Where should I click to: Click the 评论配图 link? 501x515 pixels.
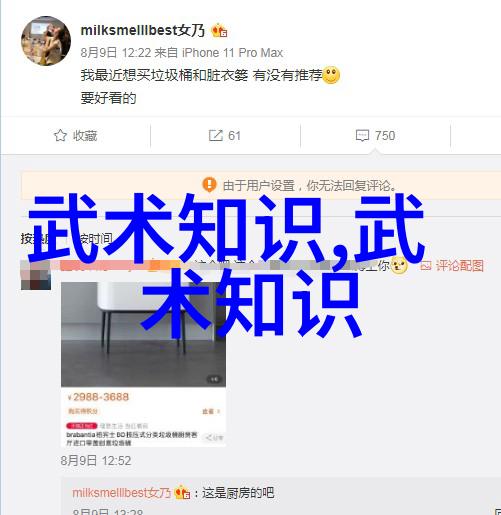point(452,266)
